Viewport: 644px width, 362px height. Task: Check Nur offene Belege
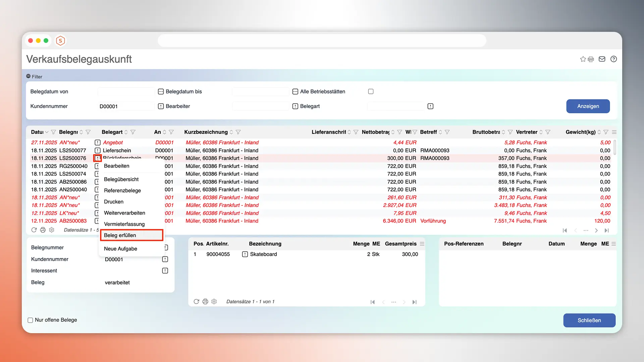point(30,320)
